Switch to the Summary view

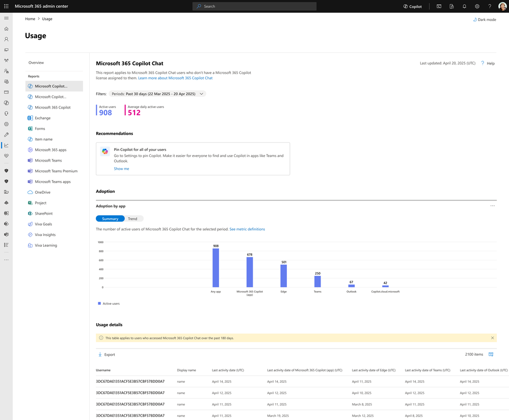[x=110, y=219]
